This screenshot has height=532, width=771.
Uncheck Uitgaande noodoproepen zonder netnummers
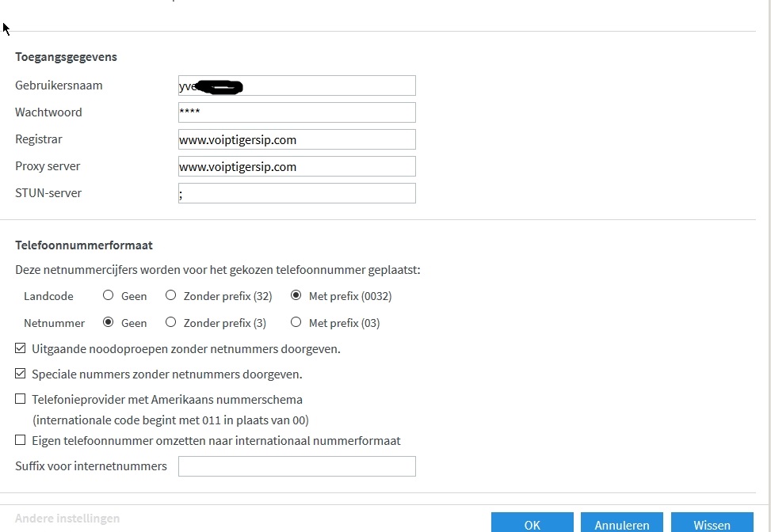[x=21, y=348]
